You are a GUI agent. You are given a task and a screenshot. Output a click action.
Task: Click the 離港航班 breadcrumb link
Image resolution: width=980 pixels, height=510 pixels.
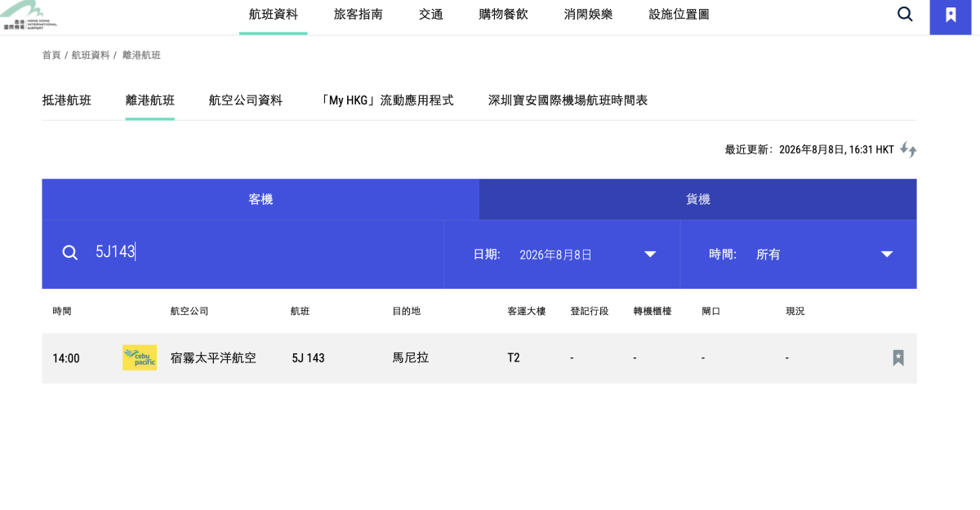point(142,55)
